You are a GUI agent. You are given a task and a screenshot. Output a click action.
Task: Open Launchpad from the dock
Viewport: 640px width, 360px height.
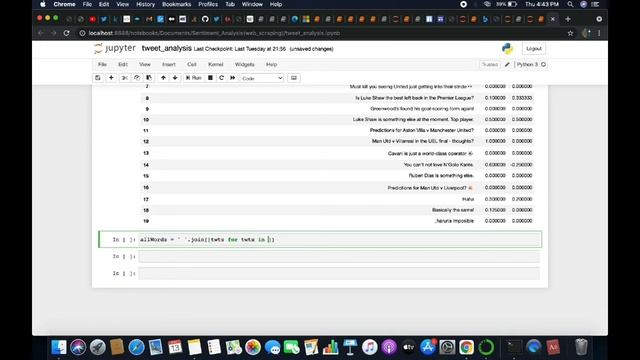coord(98,347)
